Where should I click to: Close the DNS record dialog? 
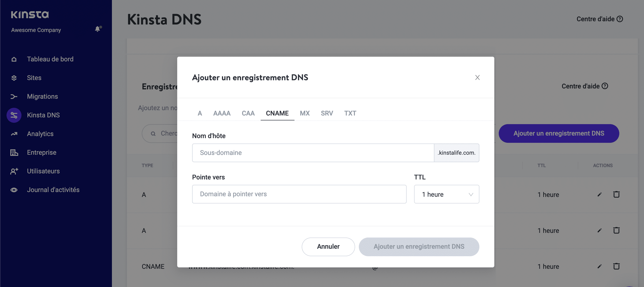coord(477,77)
